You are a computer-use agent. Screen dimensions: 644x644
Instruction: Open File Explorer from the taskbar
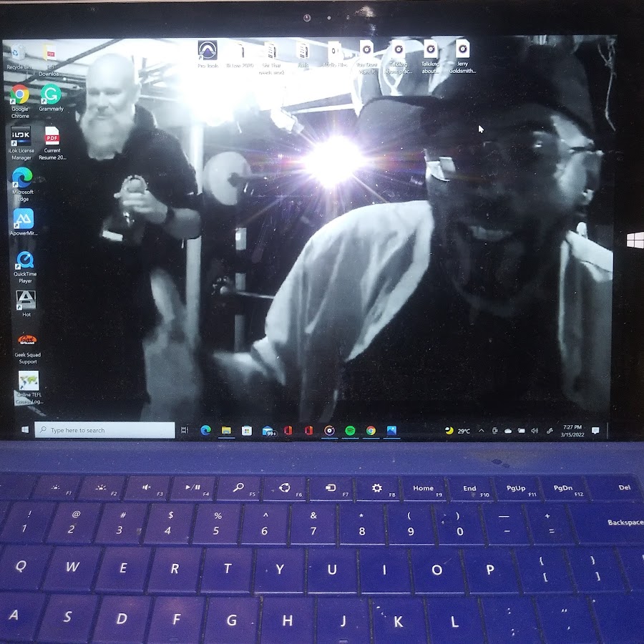pyautogui.click(x=226, y=431)
